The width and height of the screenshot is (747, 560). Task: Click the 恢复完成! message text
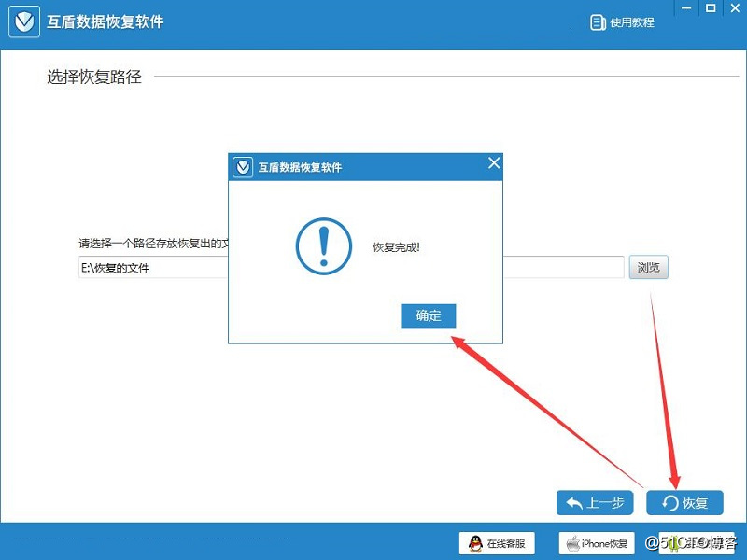(x=396, y=247)
